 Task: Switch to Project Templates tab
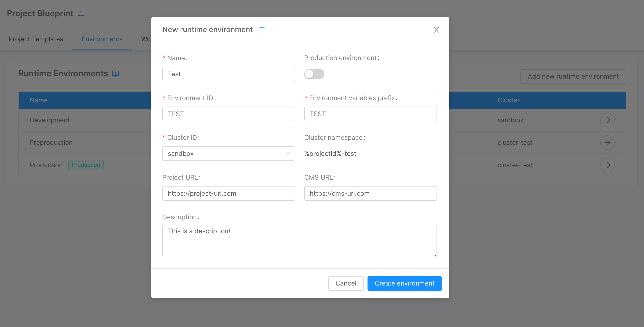pos(36,39)
